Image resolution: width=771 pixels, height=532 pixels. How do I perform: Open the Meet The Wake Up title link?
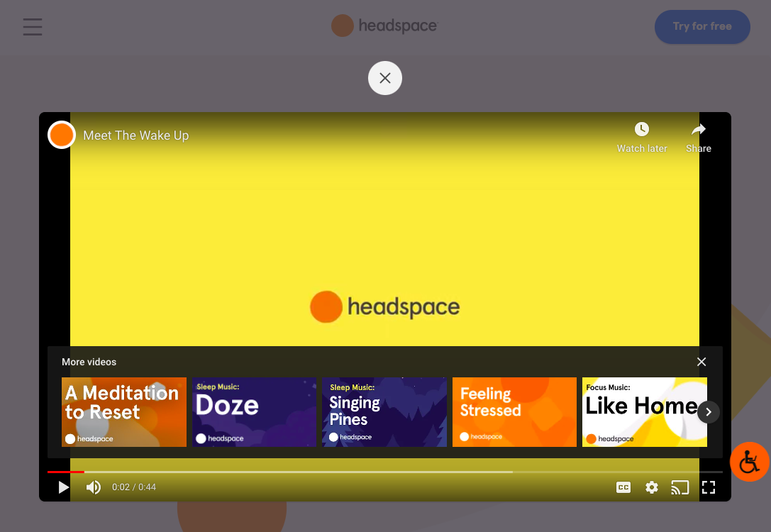click(135, 135)
